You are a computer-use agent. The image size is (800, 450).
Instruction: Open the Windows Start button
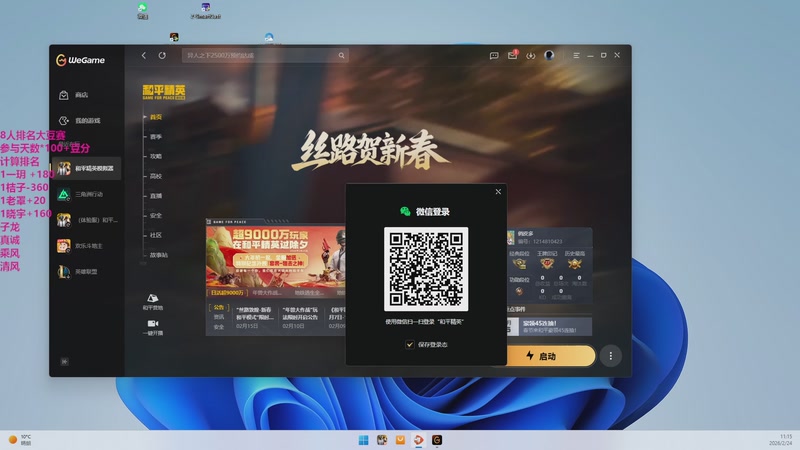[363, 440]
